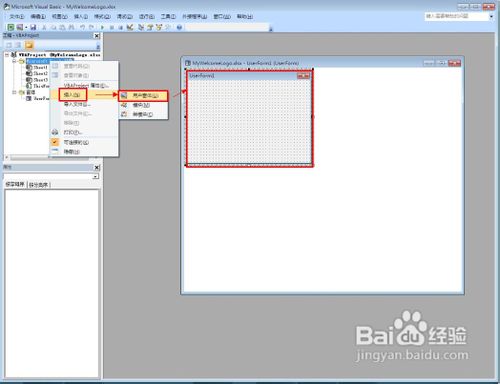Click the Save disk icon in toolbar
Image resolution: width=500 pixels, height=384 pixels.
click(33, 27)
